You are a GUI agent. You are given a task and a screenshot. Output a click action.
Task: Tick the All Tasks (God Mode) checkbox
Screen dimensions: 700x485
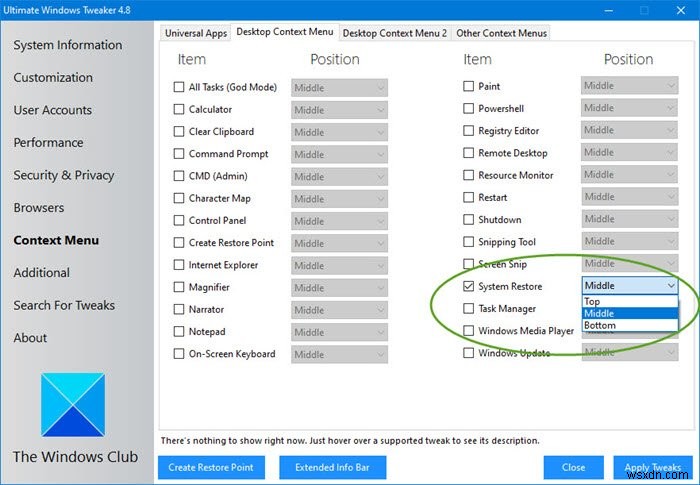click(x=179, y=87)
